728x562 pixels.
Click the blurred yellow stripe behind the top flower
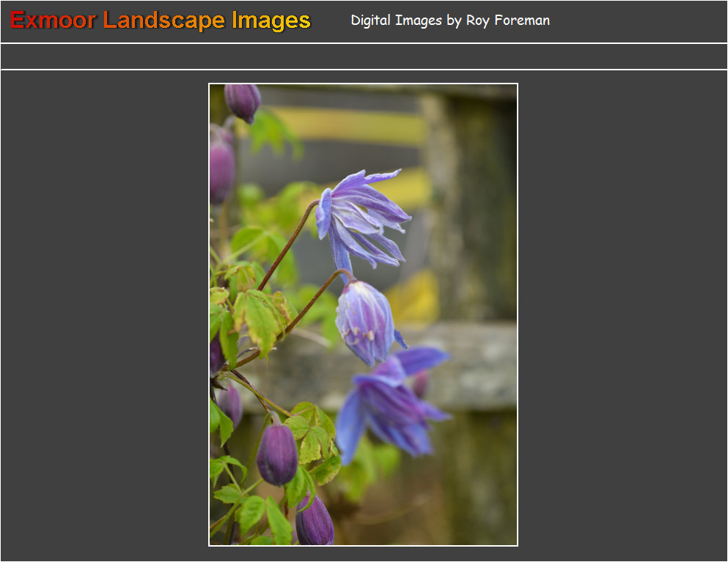352,126
